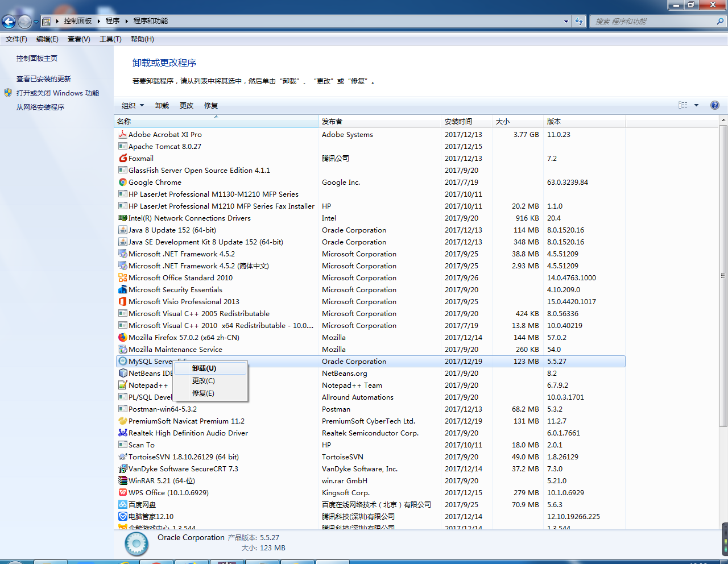The height and width of the screenshot is (564, 728).
Task: Click the navigation back arrow button
Action: pyautogui.click(x=9, y=22)
